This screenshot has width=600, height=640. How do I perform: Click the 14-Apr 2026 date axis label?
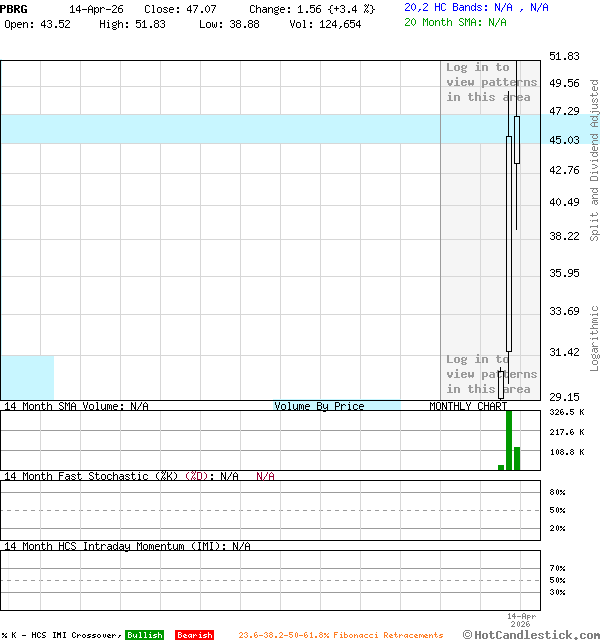tap(521, 620)
